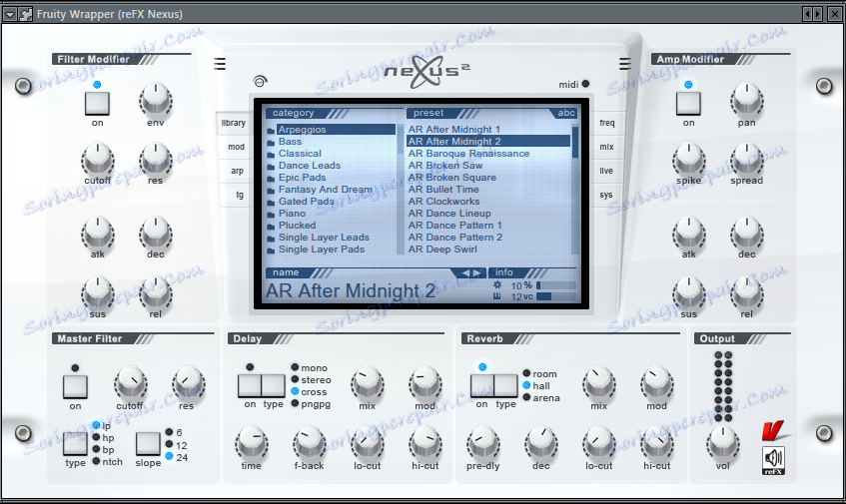Viewport: 846px width, 504px height.
Task: Open the Fruity Wrapper dropdown menu arrow
Action: (10, 14)
